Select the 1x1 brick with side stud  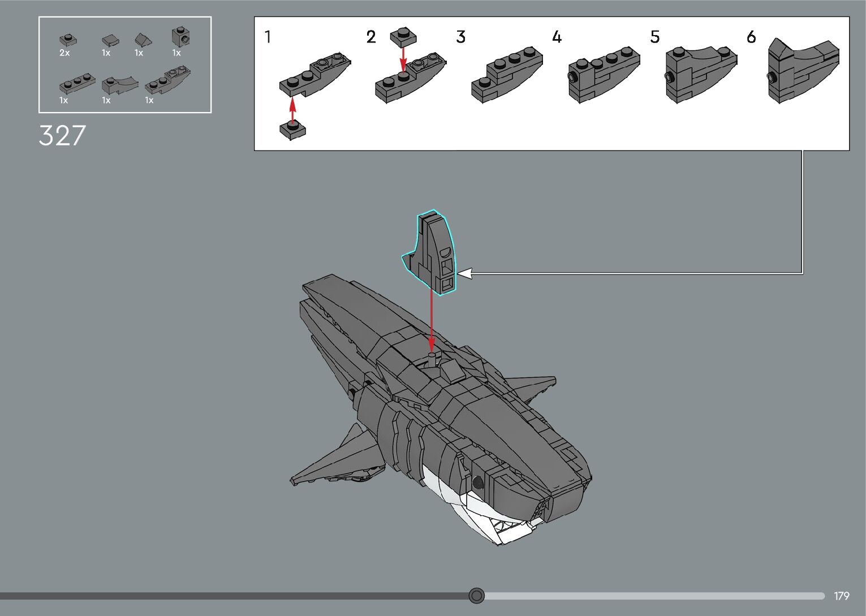[180, 37]
